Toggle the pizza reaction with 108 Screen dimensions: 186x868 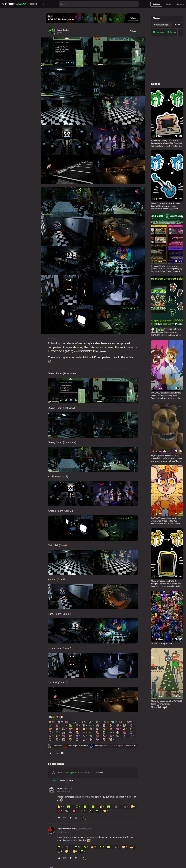52,722
